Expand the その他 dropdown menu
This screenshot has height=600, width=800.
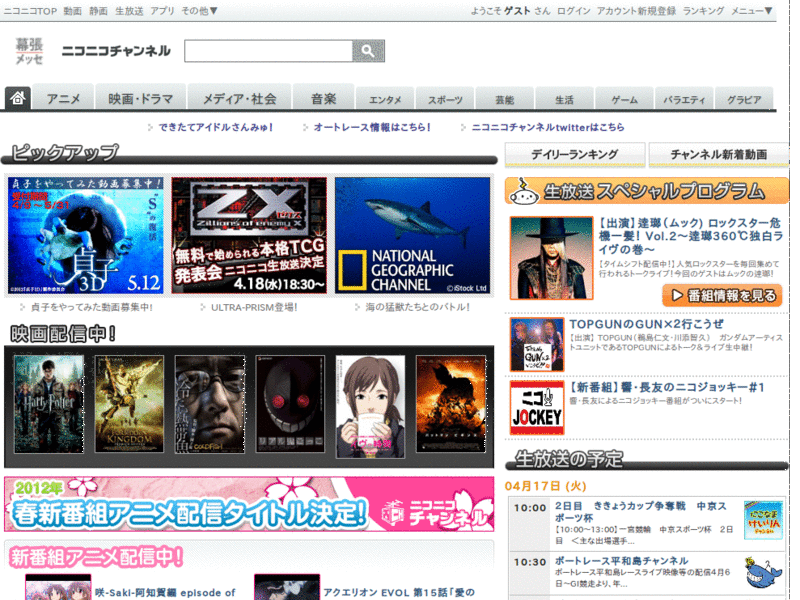click(199, 11)
